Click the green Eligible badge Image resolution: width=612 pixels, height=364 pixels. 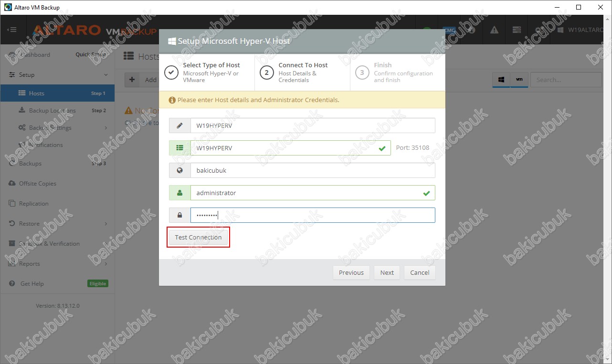[98, 283]
